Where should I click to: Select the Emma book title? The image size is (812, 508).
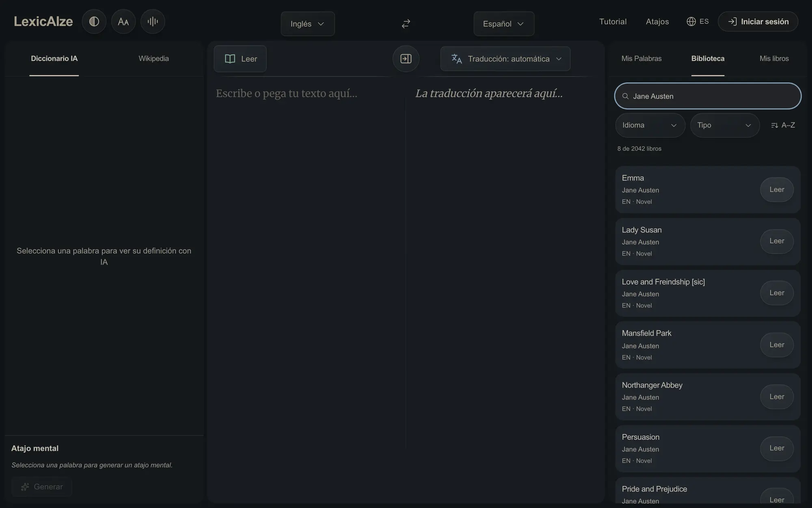coord(633,178)
